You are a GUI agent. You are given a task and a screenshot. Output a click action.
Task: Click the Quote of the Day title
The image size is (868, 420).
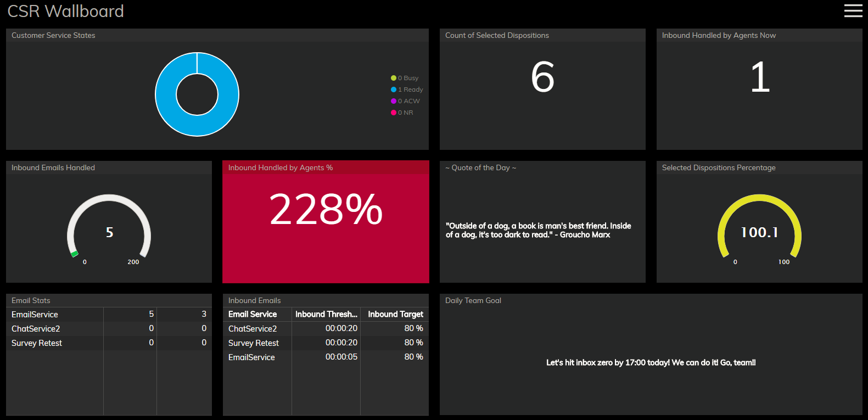click(x=480, y=167)
